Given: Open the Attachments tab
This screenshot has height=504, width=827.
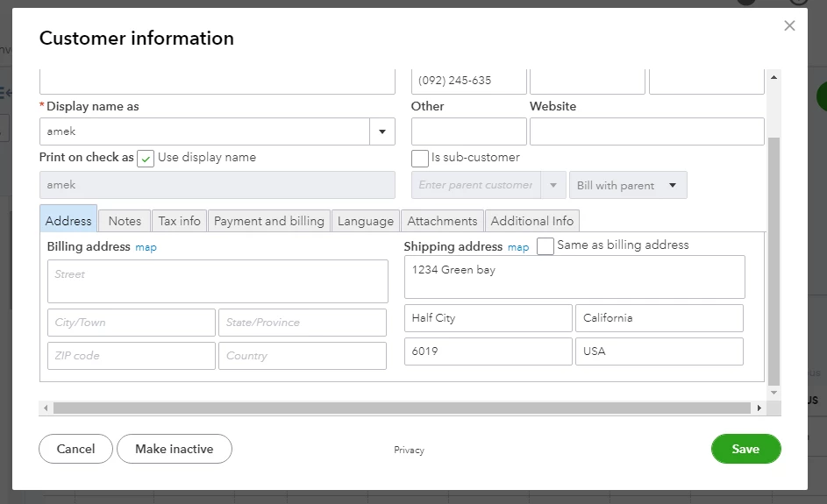Looking at the screenshot, I should 442,221.
